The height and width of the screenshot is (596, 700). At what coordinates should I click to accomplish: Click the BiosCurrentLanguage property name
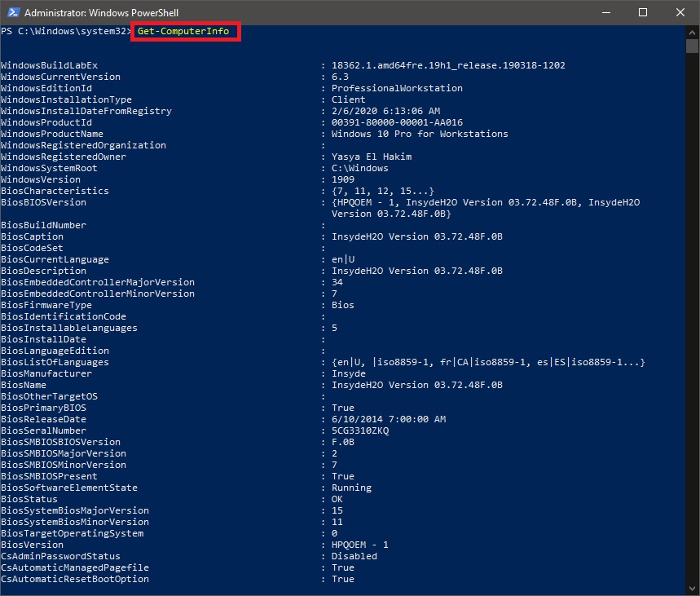click(55, 259)
